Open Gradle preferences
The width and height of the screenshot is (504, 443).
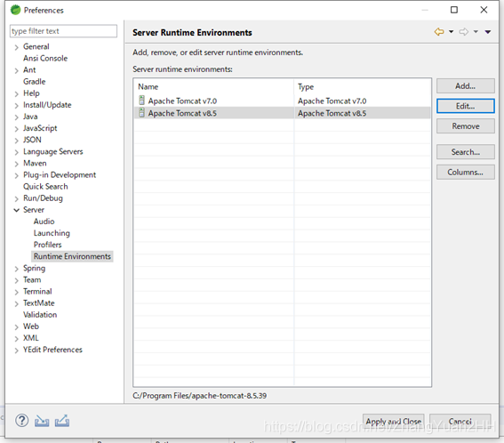click(x=34, y=81)
